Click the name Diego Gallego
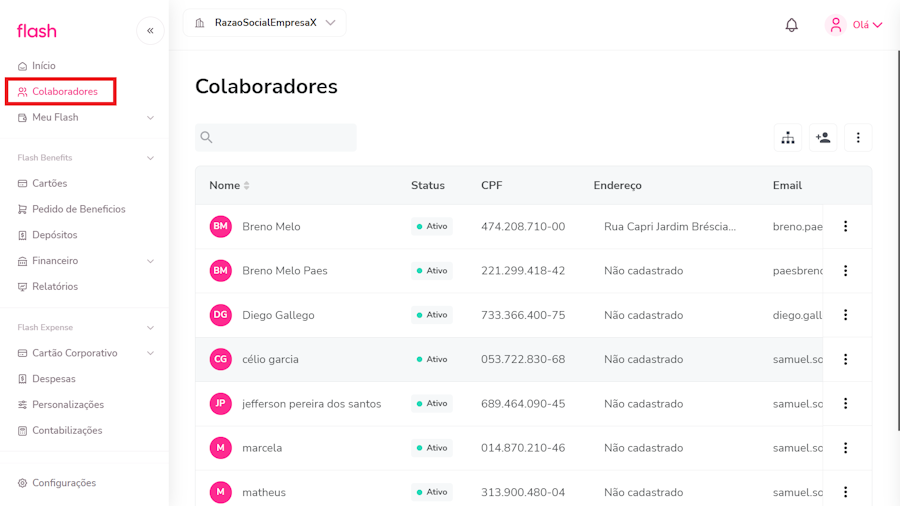 [278, 315]
